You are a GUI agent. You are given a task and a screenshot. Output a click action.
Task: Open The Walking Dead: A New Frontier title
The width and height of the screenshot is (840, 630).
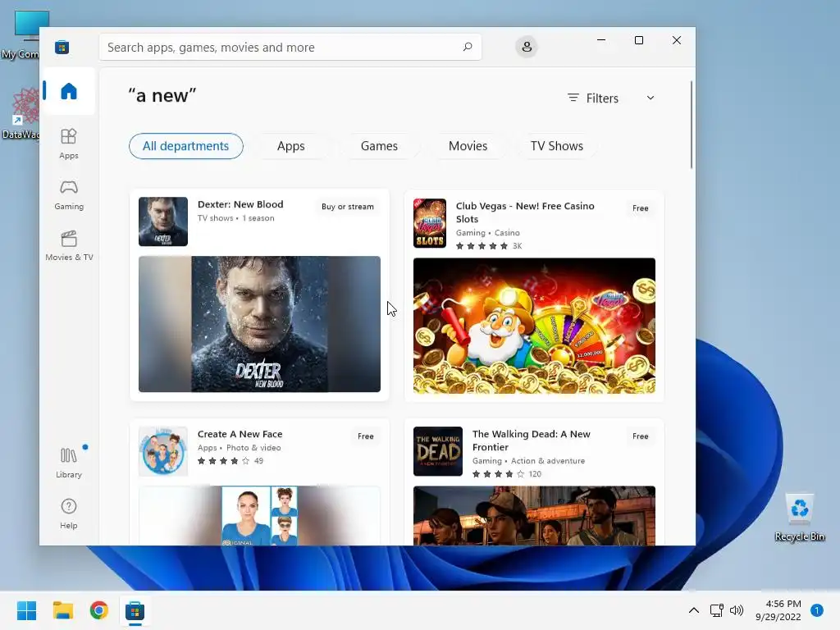coord(531,441)
